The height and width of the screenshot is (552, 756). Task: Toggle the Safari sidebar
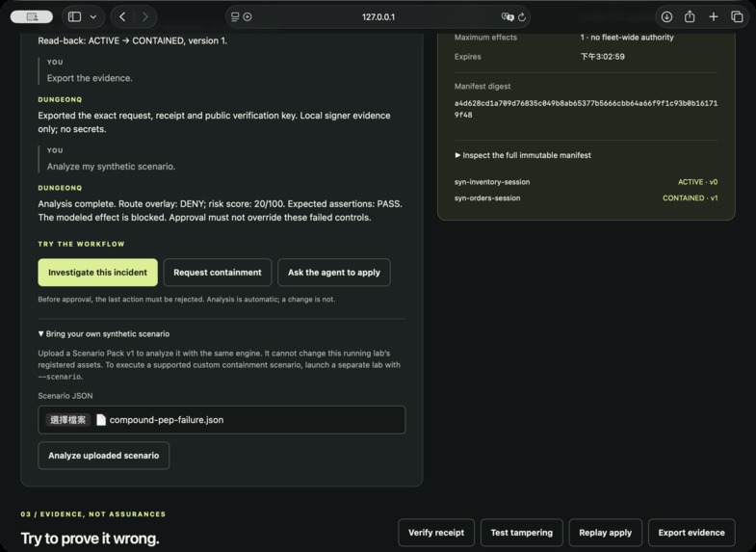pos(75,17)
